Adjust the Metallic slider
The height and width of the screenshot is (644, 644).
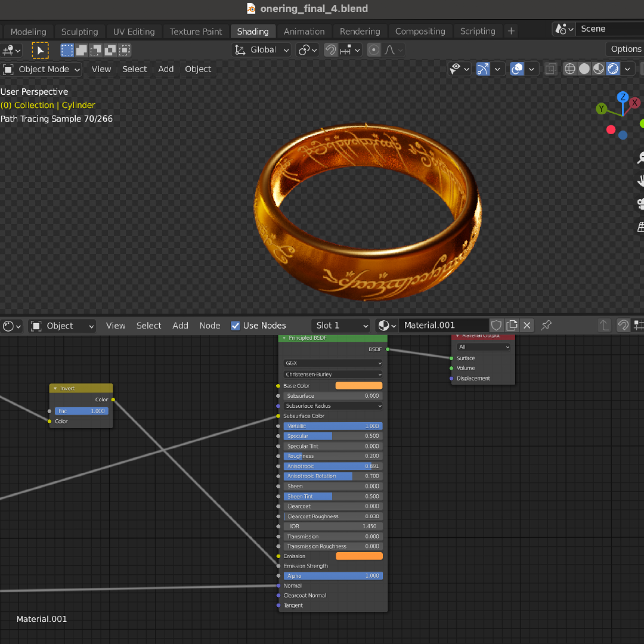[333, 426]
